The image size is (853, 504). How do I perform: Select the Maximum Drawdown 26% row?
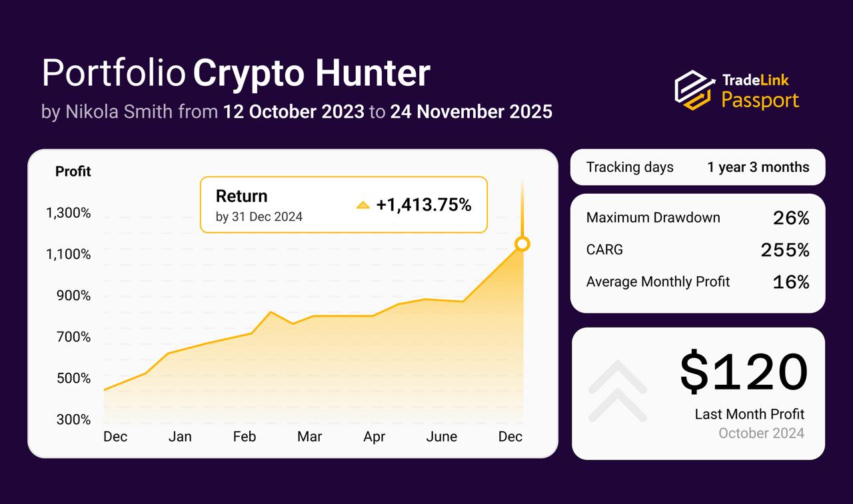click(698, 218)
